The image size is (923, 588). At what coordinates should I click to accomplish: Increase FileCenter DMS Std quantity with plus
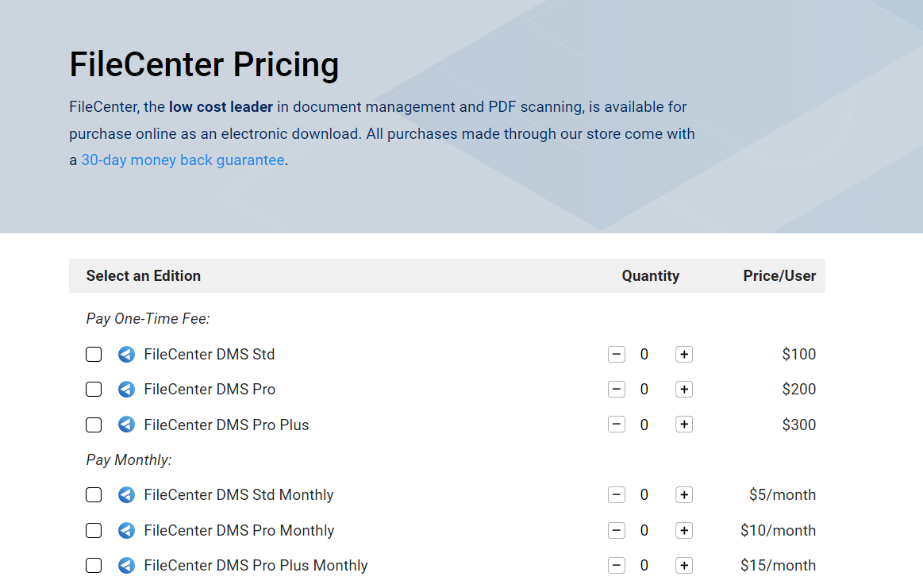(684, 355)
